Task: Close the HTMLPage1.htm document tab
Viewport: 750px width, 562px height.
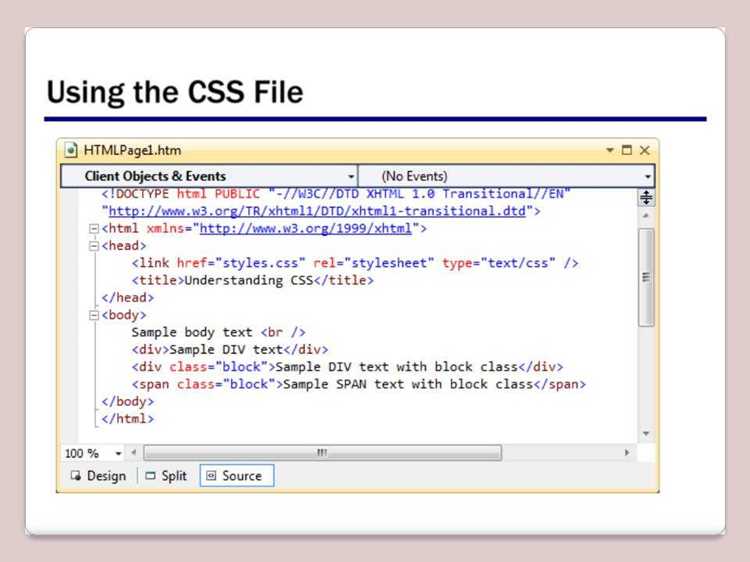Action: pyautogui.click(x=645, y=150)
